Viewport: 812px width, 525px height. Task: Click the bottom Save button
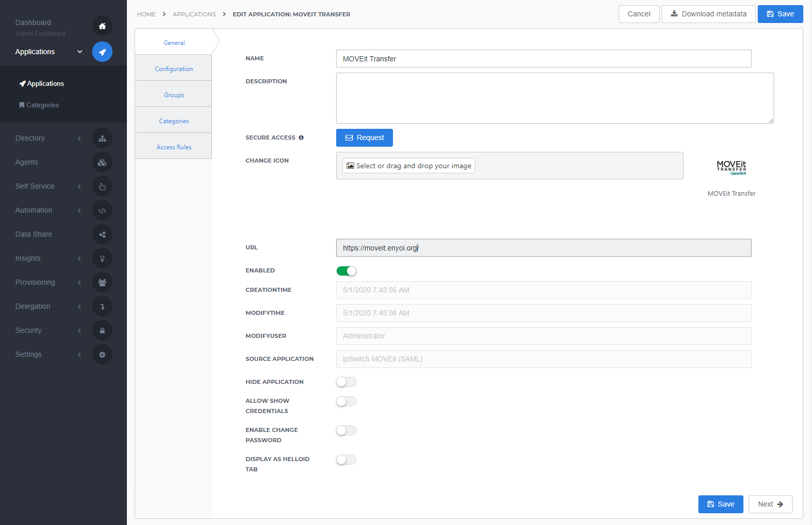click(720, 504)
